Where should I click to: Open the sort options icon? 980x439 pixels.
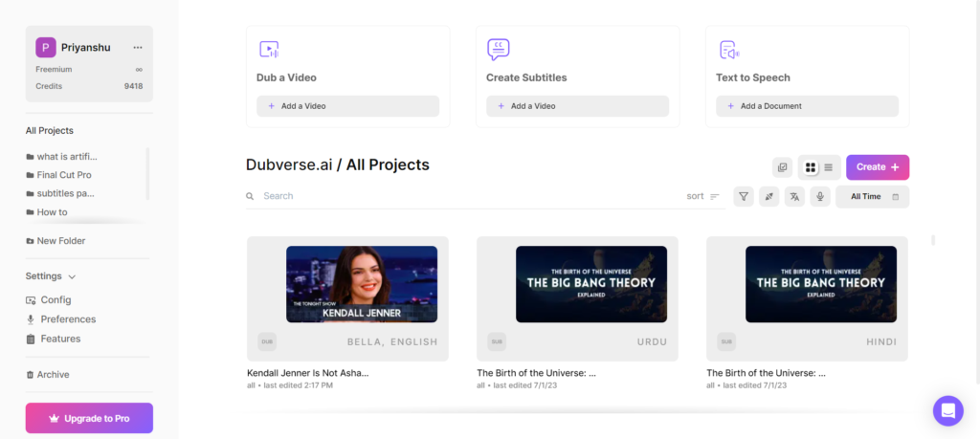point(715,196)
